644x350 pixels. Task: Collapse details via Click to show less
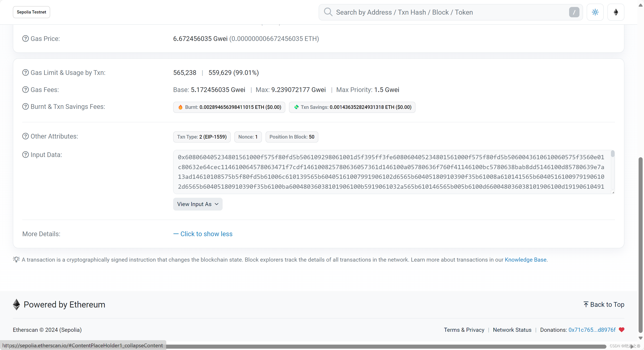click(203, 234)
